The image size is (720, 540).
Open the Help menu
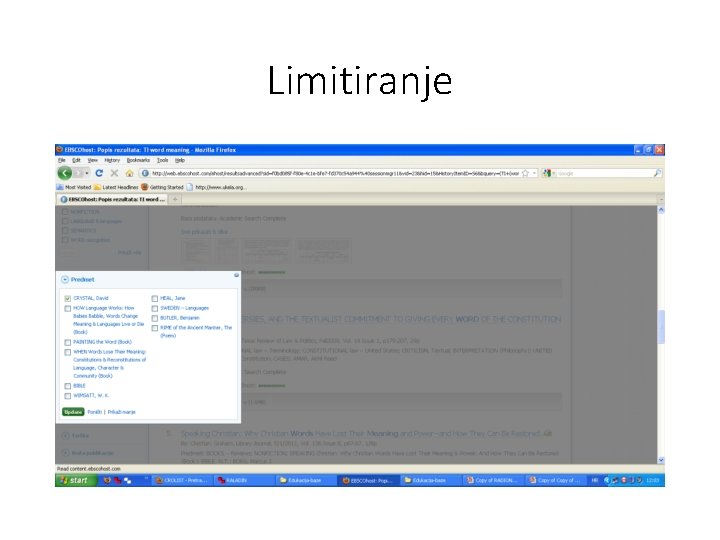point(180,160)
